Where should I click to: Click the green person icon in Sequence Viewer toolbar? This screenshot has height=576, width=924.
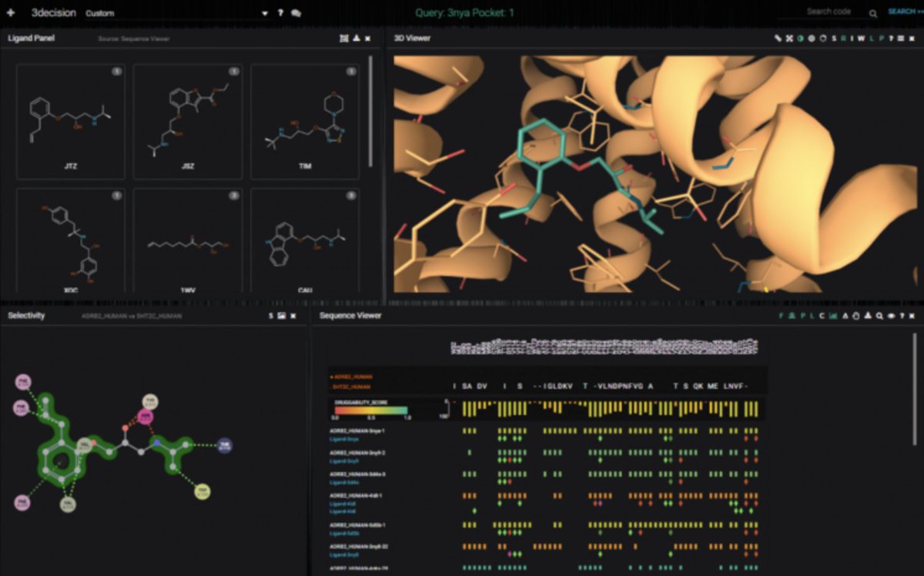792,316
